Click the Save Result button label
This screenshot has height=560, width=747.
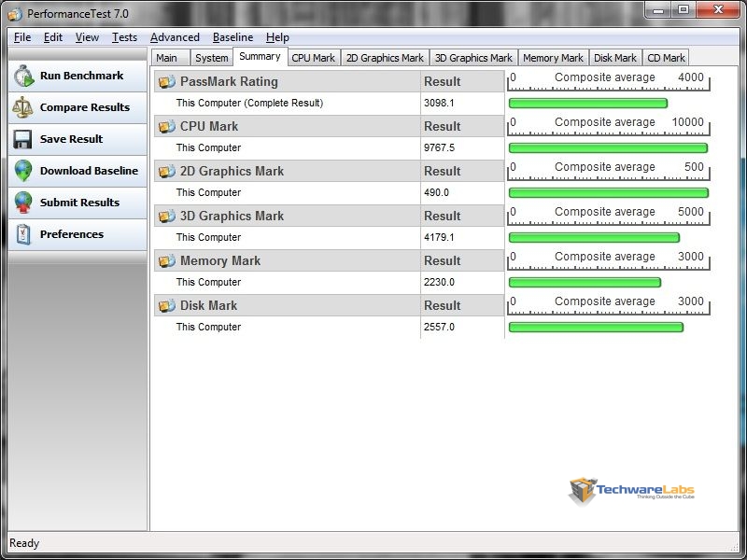coord(72,139)
